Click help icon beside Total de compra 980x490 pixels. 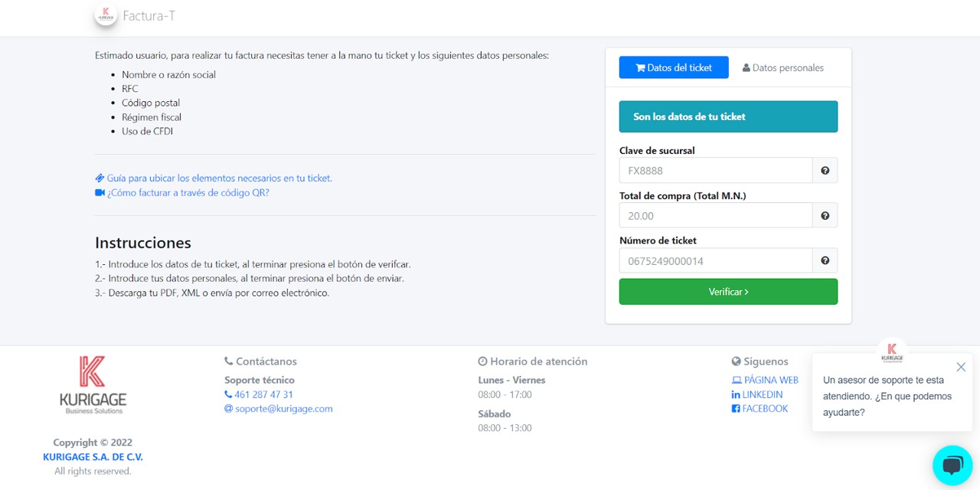tap(825, 216)
